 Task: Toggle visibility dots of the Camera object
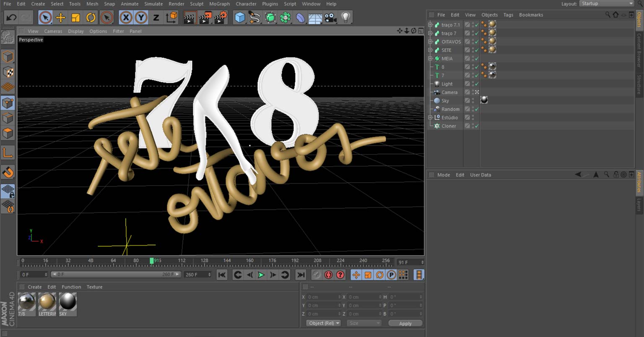[x=473, y=92]
